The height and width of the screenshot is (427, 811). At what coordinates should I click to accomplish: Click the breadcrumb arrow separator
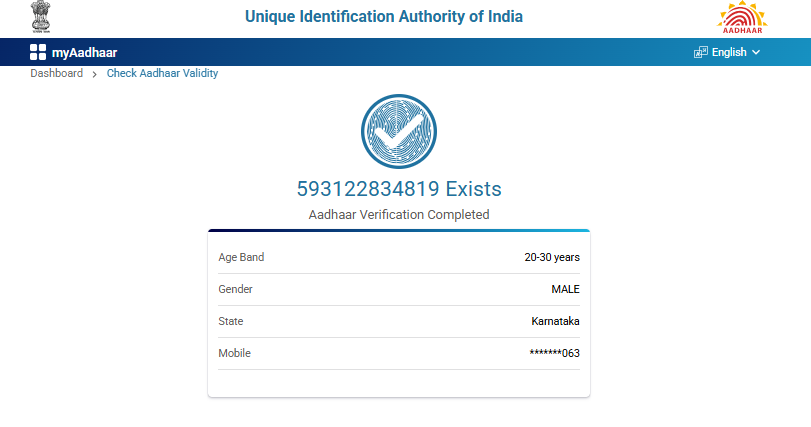point(95,74)
